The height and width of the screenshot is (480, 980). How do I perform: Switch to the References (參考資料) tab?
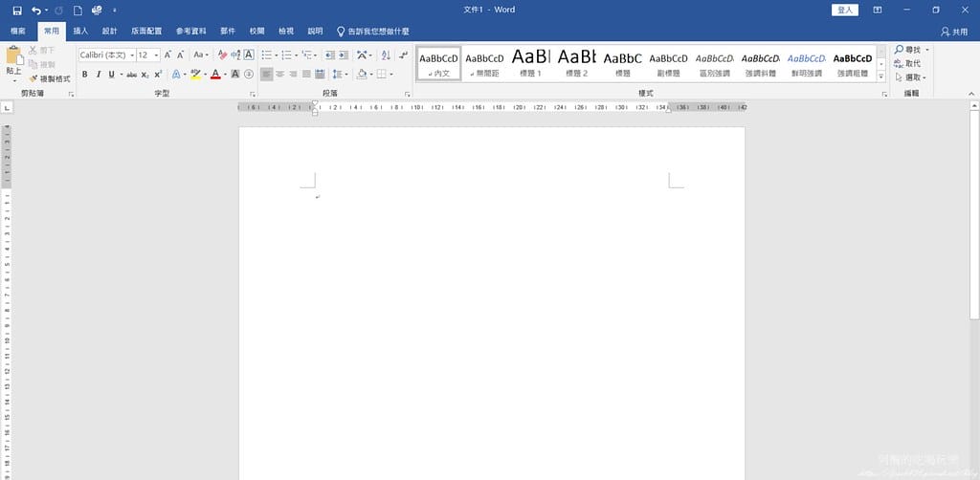[190, 32]
